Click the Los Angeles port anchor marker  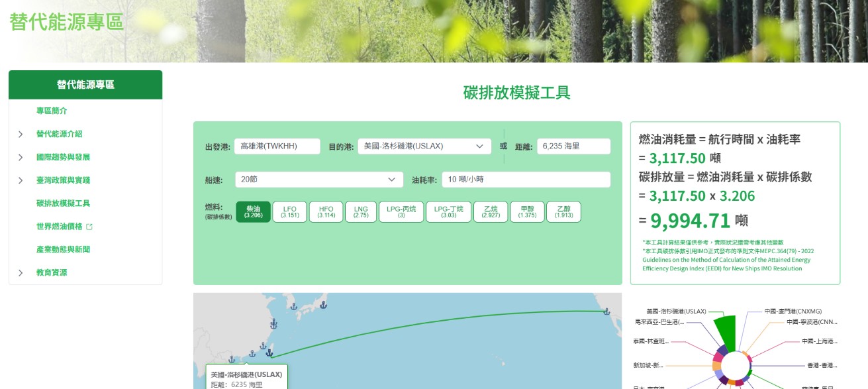(606, 311)
